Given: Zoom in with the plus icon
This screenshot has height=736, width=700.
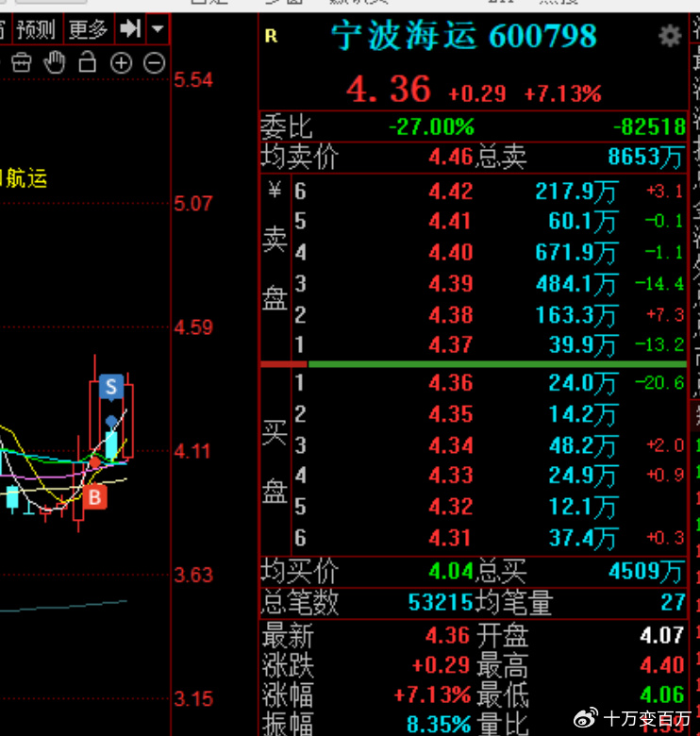Looking at the screenshot, I should 121,63.
